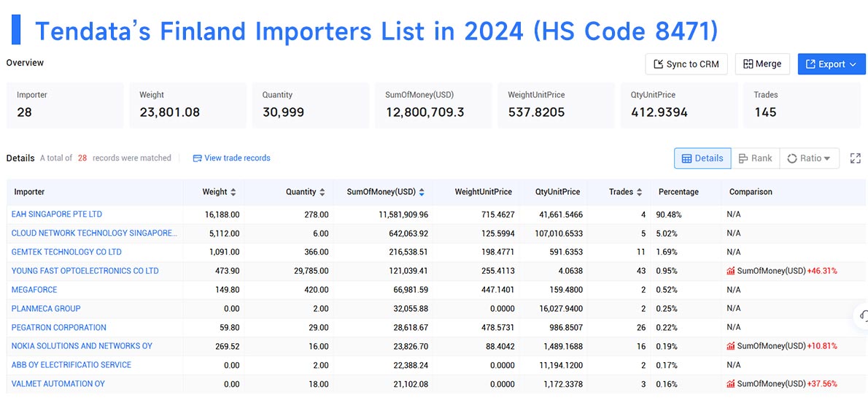This screenshot has width=868, height=403.
Task: Click the Importer column header
Action: point(29,192)
